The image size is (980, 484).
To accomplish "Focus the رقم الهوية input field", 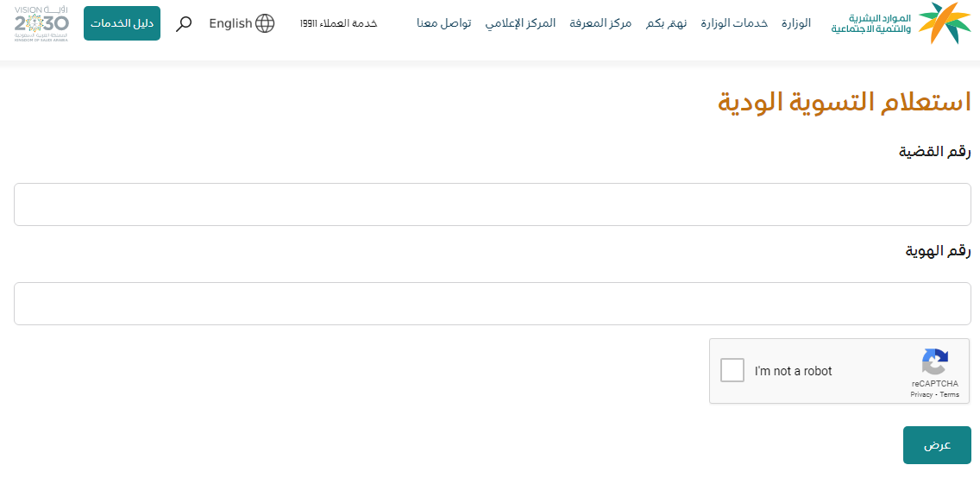I will point(493,304).
